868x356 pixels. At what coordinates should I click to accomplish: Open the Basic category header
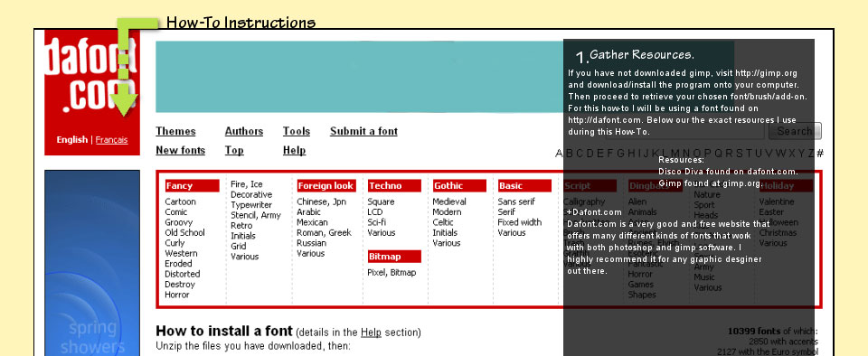pos(524,186)
